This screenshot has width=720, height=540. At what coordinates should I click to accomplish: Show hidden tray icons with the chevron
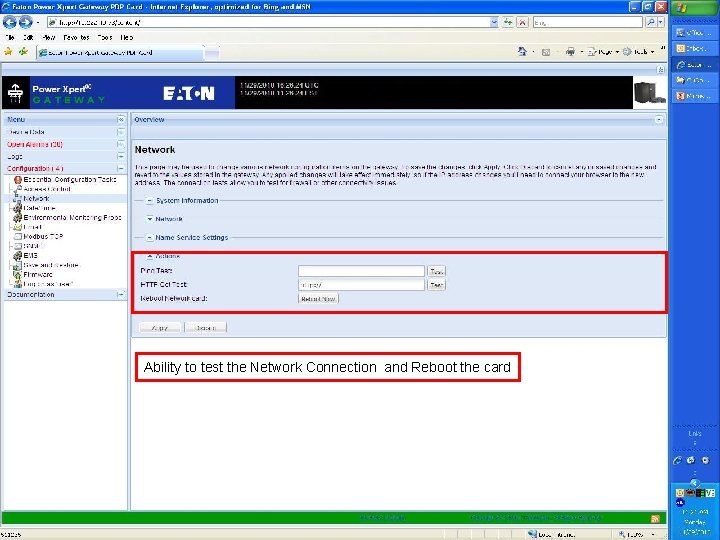click(x=695, y=483)
